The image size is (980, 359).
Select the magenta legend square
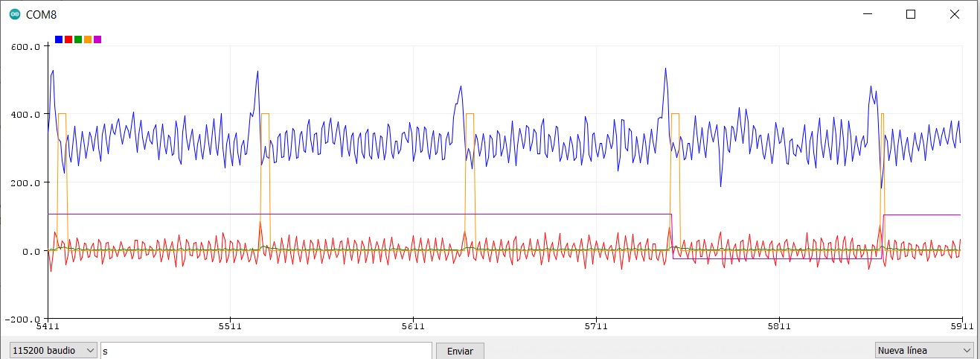coord(97,39)
